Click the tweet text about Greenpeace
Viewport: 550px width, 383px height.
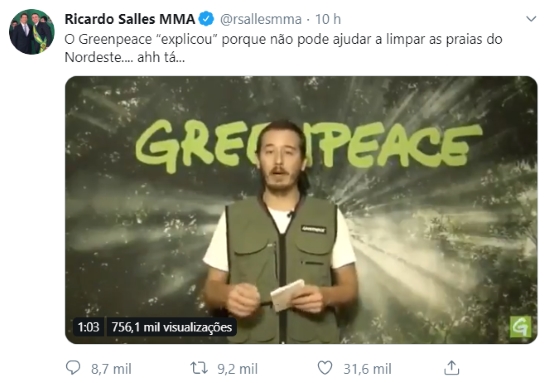tap(283, 48)
